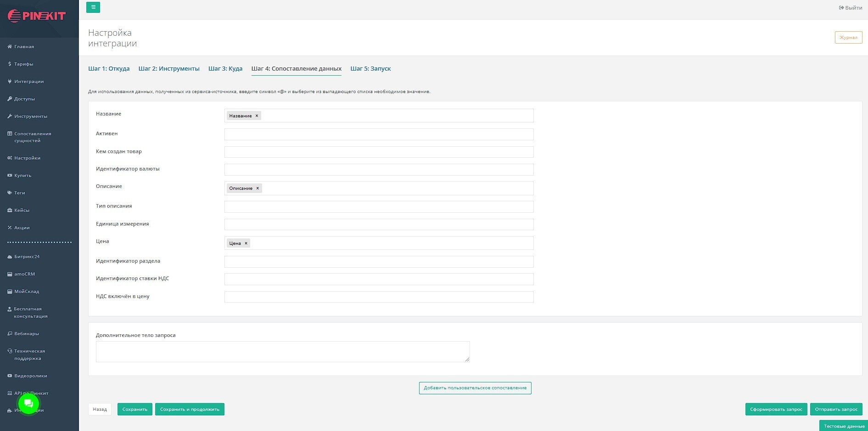Switch to Шаг 5: Запуск tab
This screenshot has height=431, width=868.
click(x=370, y=69)
